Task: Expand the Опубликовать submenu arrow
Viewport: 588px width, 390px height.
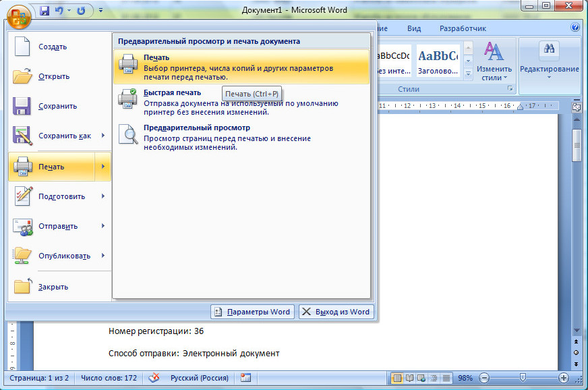Action: [103, 255]
